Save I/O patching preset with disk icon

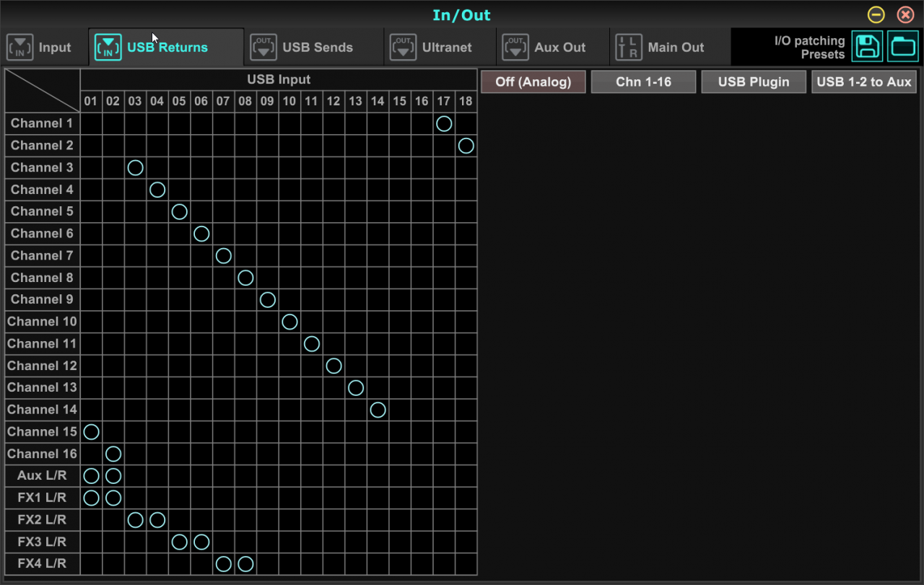click(x=866, y=47)
